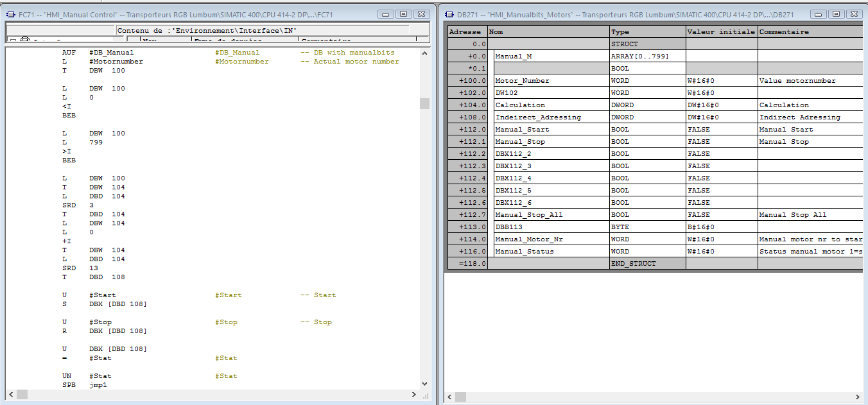Click scroll down arrow in FC71 code area
The width and height of the screenshot is (868, 405).
pos(424,383)
